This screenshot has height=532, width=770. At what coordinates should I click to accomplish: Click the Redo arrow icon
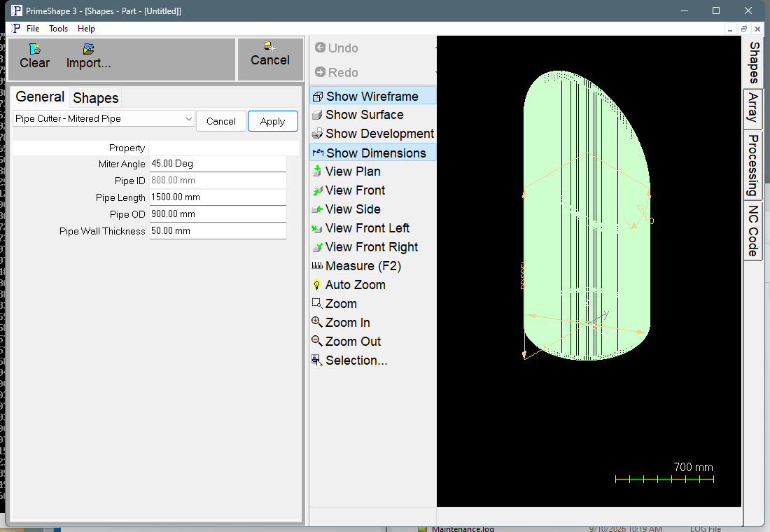(320, 72)
